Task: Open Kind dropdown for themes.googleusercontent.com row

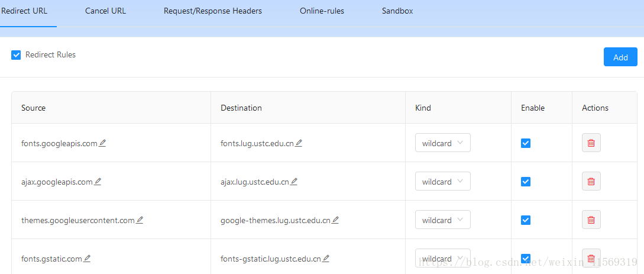Action: tap(443, 220)
